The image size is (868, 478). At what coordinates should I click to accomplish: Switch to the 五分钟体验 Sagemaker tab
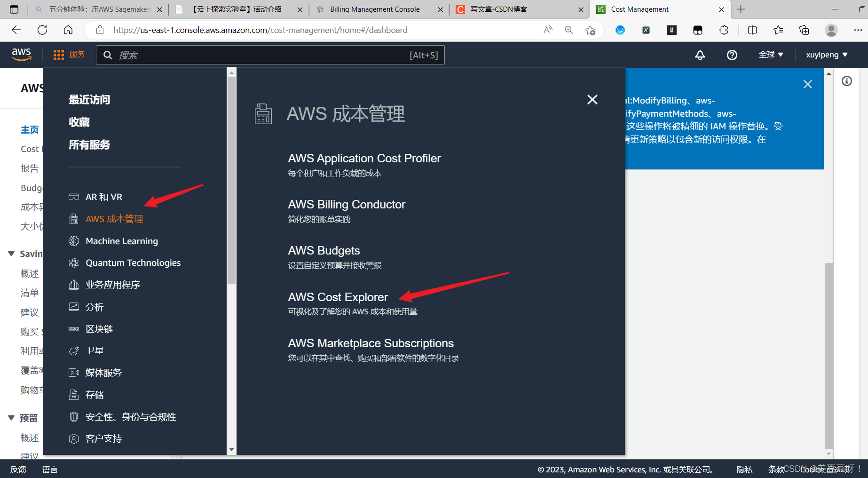pos(99,9)
